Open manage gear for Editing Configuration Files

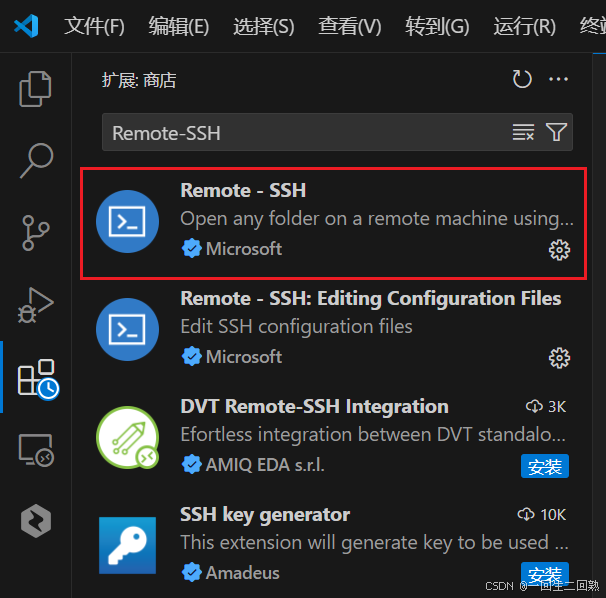pyautogui.click(x=559, y=358)
